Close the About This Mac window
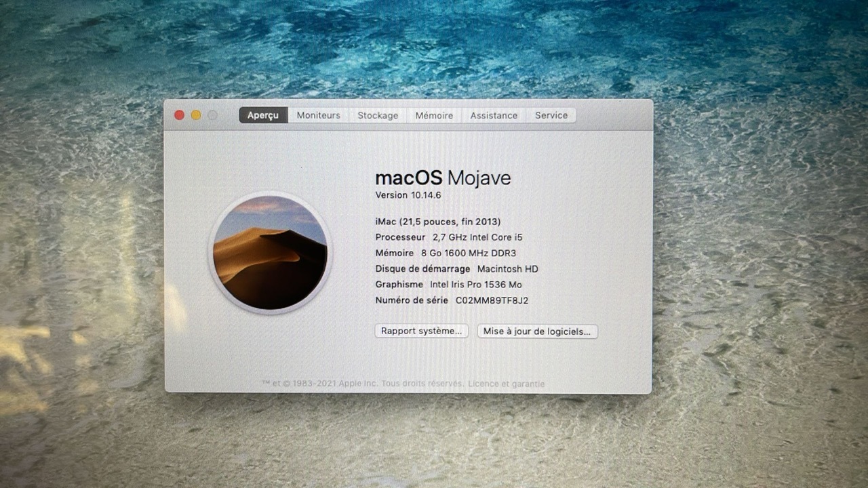This screenshot has width=868, height=488. (x=179, y=115)
